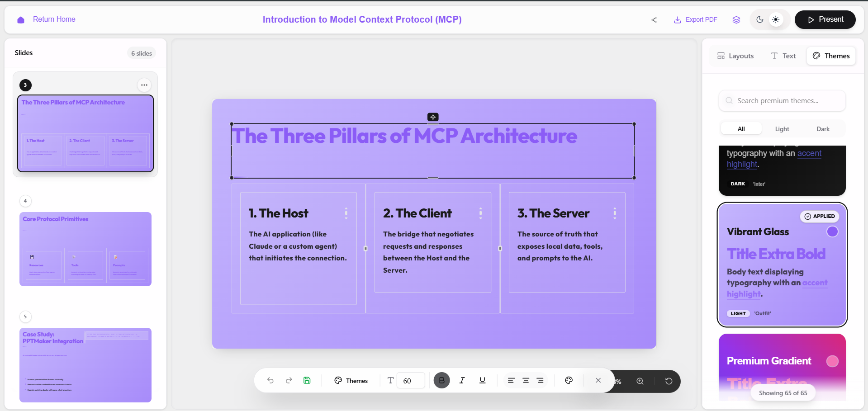Image resolution: width=868 pixels, height=411 pixels.
Task: Switch to dark mode moon toggle
Action: 760,19
